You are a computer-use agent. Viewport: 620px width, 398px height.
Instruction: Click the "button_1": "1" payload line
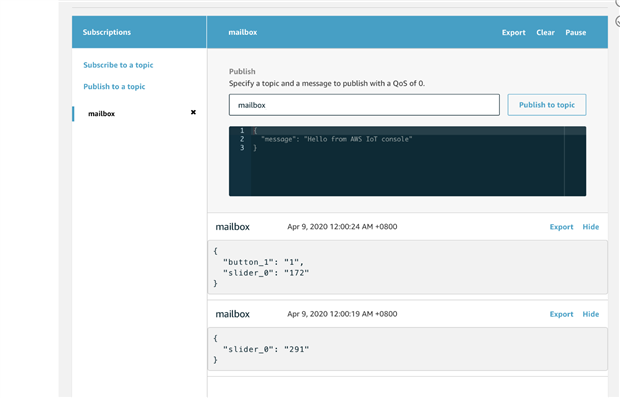click(263, 262)
